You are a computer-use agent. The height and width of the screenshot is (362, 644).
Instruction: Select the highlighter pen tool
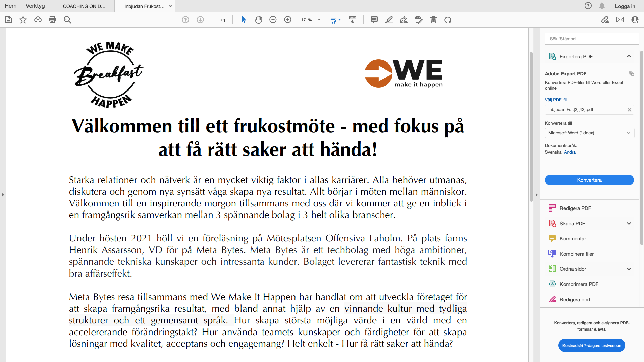pos(389,20)
